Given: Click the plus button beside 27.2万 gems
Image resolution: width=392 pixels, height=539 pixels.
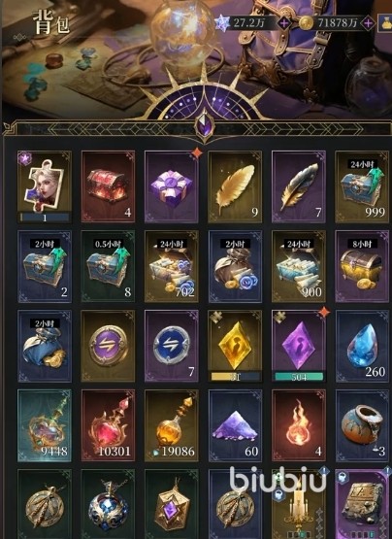Looking at the screenshot, I should coord(284,23).
